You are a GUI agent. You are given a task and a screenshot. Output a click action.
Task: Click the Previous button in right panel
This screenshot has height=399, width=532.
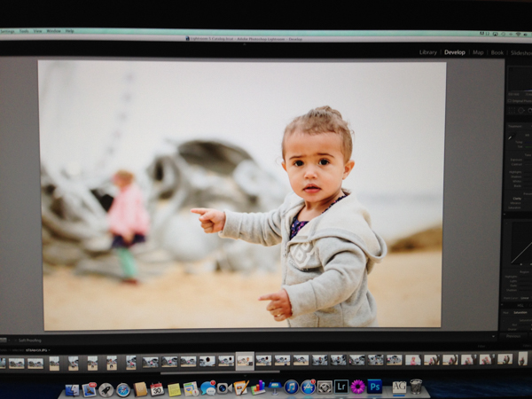[513, 336]
